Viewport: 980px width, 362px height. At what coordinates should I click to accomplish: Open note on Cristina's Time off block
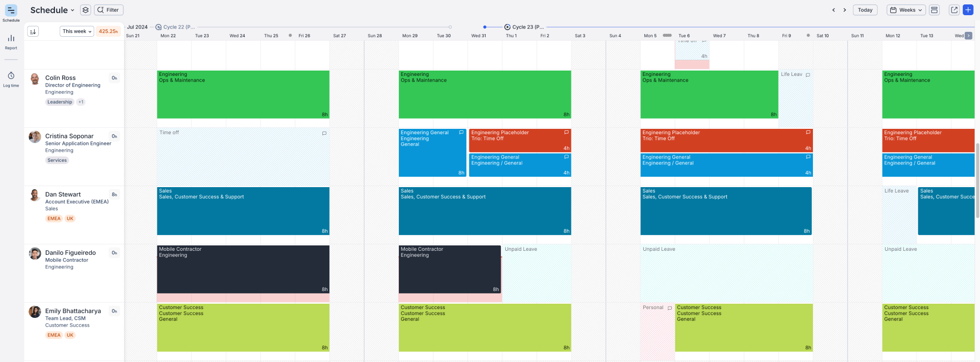324,133
